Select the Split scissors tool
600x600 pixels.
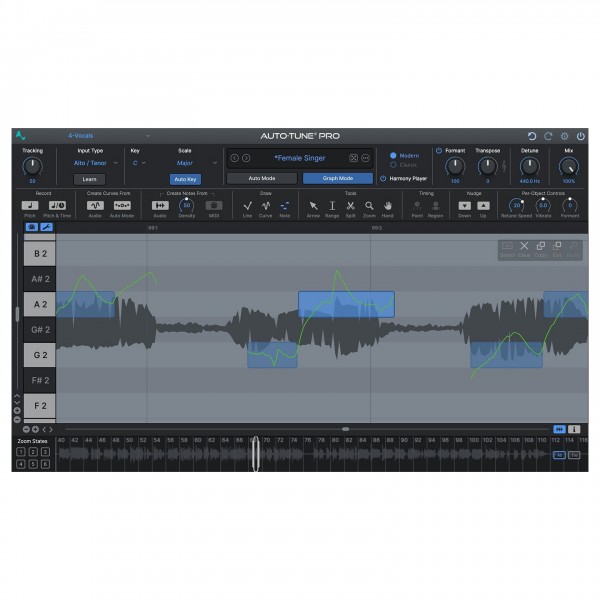(x=351, y=206)
